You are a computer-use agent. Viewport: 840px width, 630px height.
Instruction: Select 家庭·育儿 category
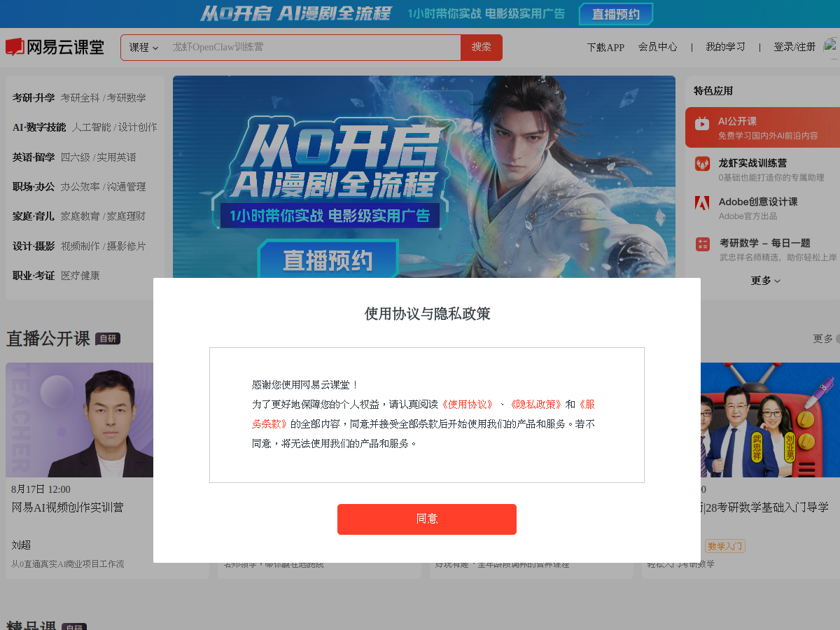tap(34, 216)
